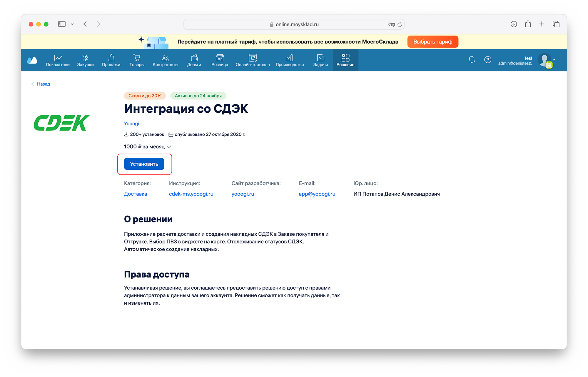Click Safari share icon
The width and height of the screenshot is (588, 377).
click(528, 24)
